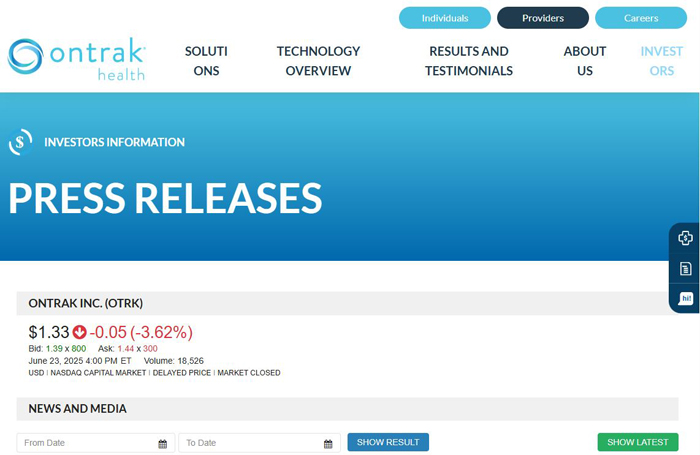Click the NASDAQ CAPITAL MARKET label

point(98,373)
